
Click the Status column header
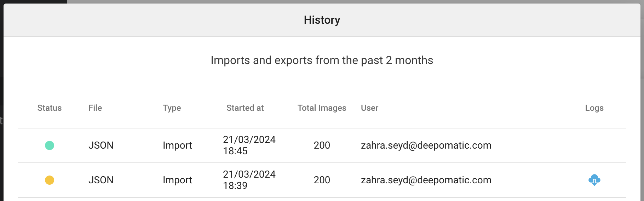[50, 108]
